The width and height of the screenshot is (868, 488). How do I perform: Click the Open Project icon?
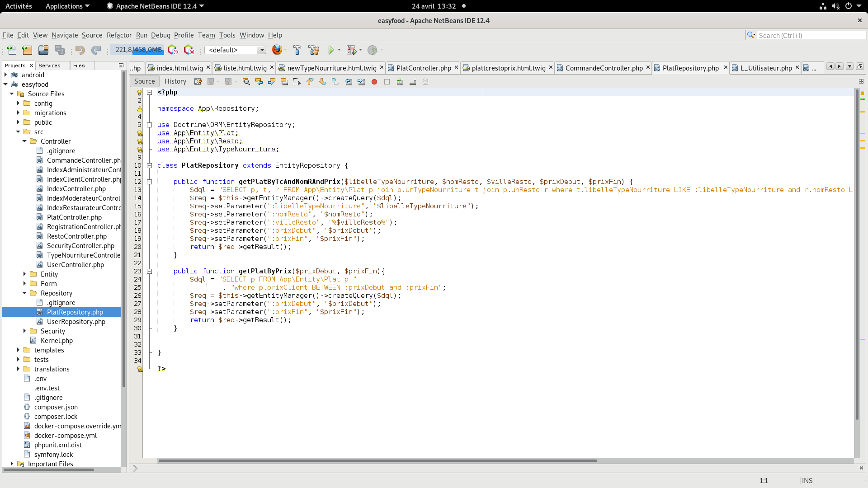pyautogui.click(x=43, y=50)
